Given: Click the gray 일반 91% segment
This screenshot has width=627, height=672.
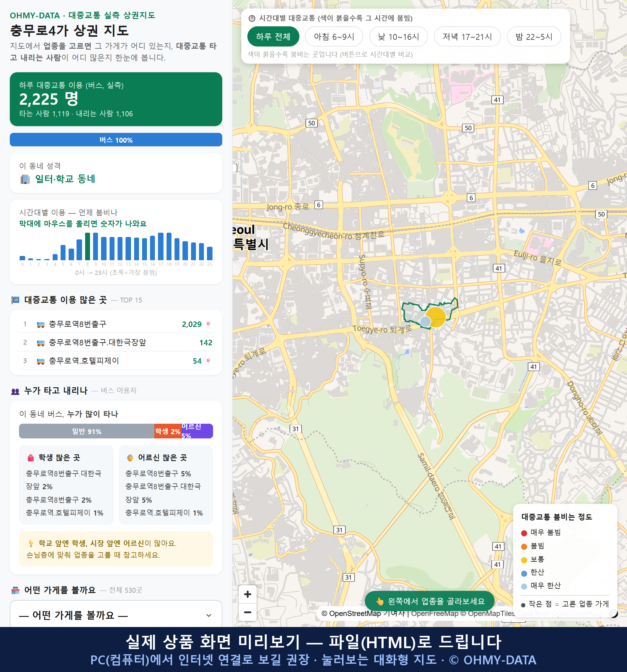Looking at the screenshot, I should 87,431.
